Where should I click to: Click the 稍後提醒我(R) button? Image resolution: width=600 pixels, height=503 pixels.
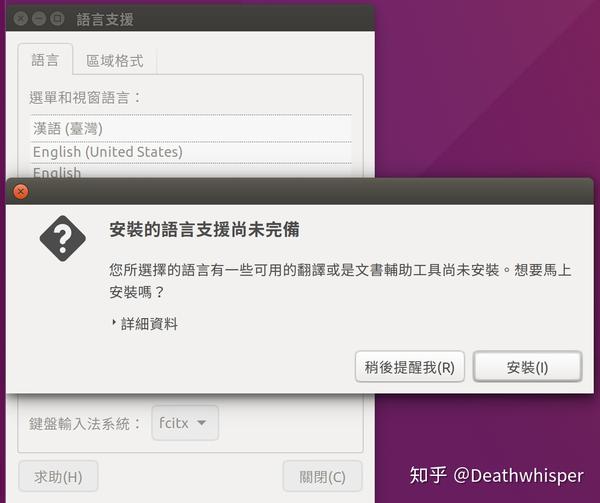409,367
